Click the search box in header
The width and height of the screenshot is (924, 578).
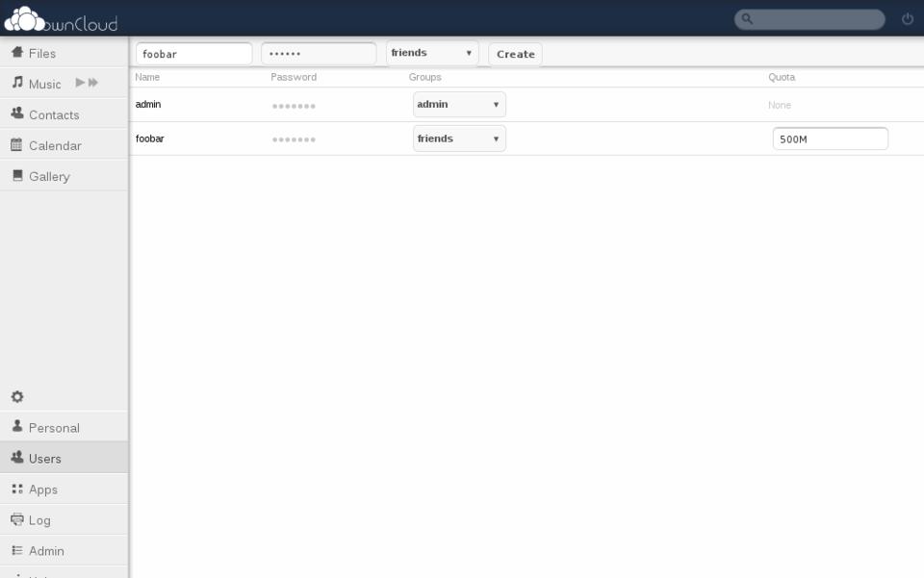814,19
